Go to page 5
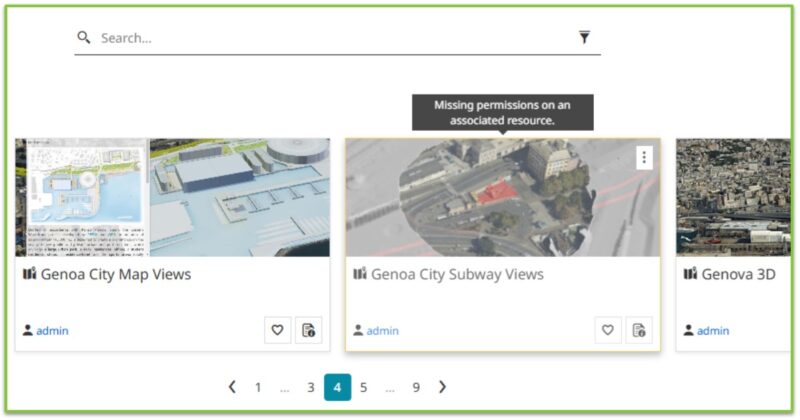Screen dimensions: 800x420 coord(363,387)
